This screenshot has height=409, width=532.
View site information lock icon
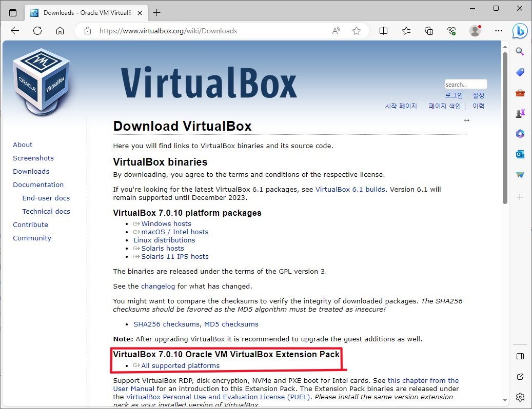[88, 31]
